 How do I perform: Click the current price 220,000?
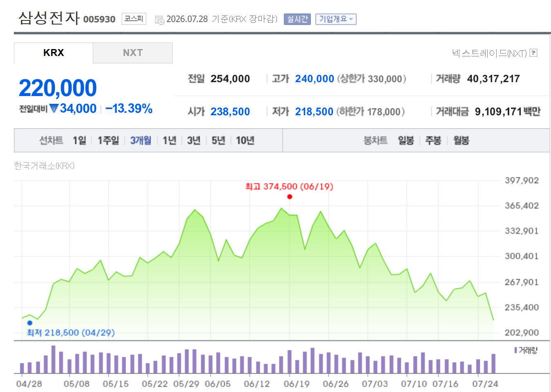coord(58,88)
